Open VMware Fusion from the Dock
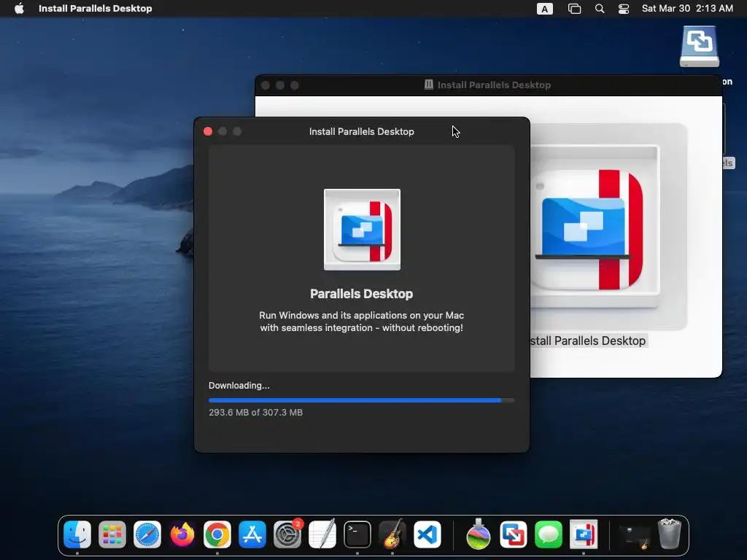The image size is (747, 560). 513,534
